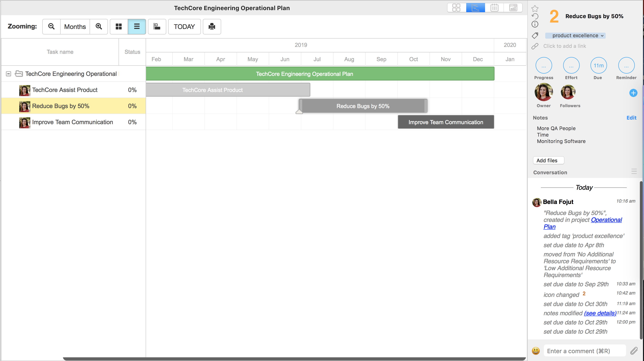The image size is (644, 361).
Task: Open task info icon
Action: click(x=535, y=24)
